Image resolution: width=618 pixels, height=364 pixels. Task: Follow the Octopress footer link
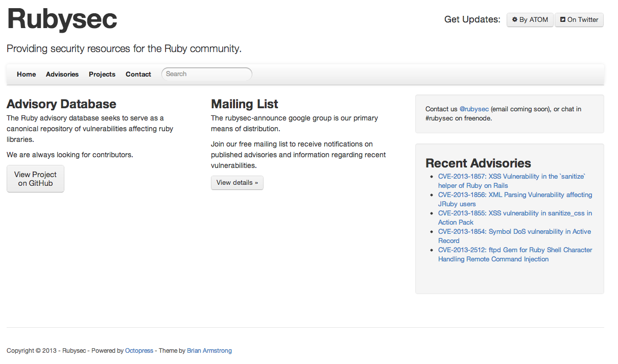click(x=139, y=351)
